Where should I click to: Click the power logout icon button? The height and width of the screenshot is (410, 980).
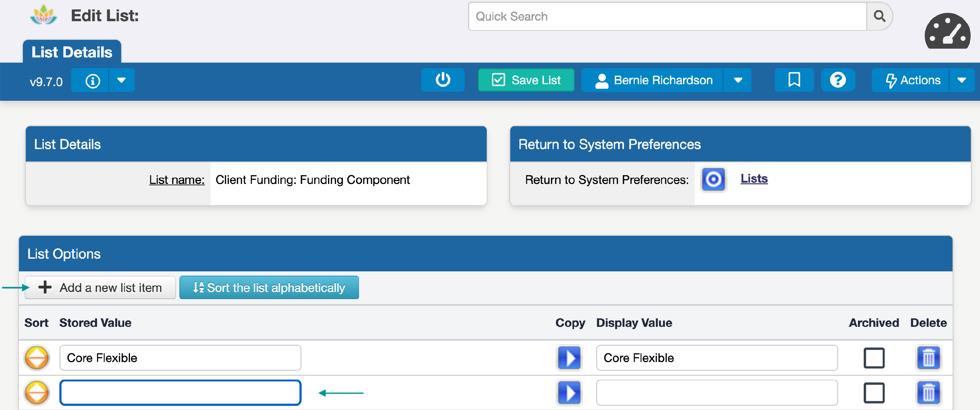coord(442,80)
